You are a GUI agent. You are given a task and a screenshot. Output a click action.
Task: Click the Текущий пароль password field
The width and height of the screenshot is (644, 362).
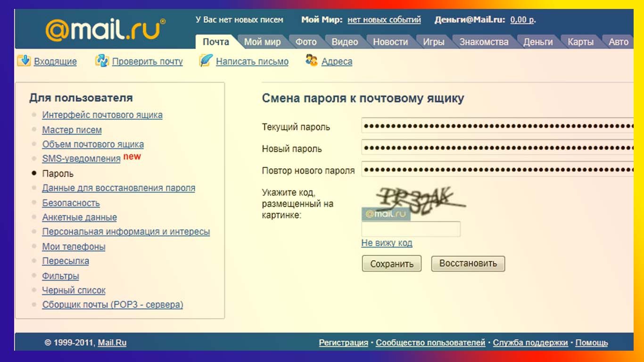coord(497,126)
